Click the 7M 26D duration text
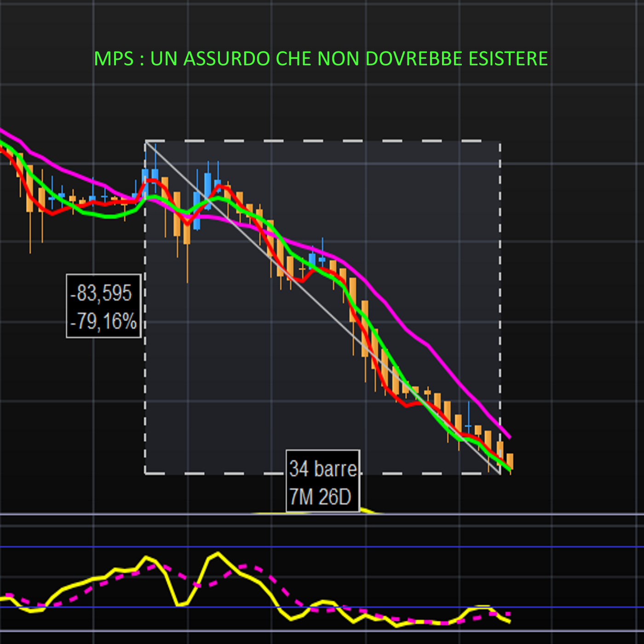Screen dimensions: 644x644 coord(320,497)
